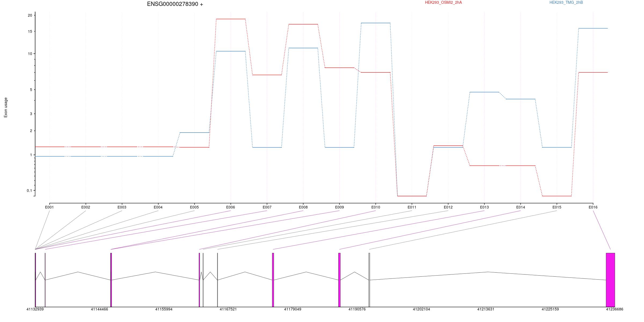Image resolution: width=644 pixels, height=322 pixels.
Task: Click the E001 exon label
Action: [x=49, y=207]
